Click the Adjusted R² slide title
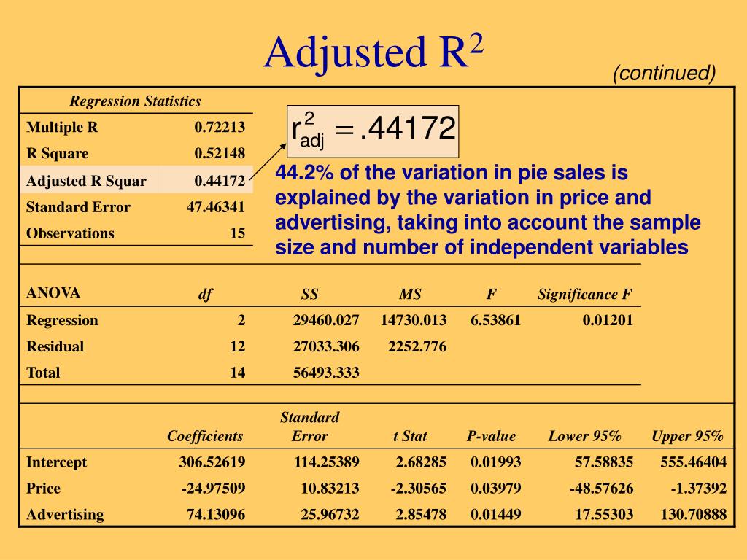 [373, 53]
